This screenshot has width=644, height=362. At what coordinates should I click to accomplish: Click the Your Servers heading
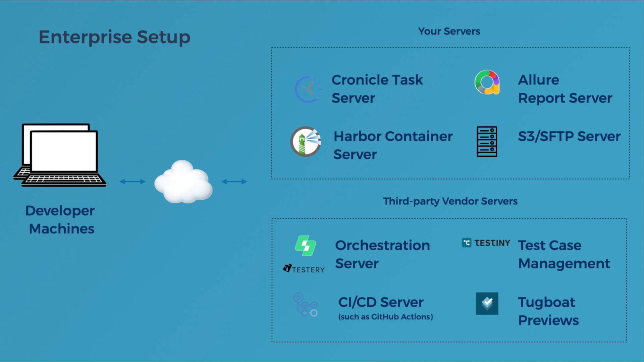tap(449, 31)
